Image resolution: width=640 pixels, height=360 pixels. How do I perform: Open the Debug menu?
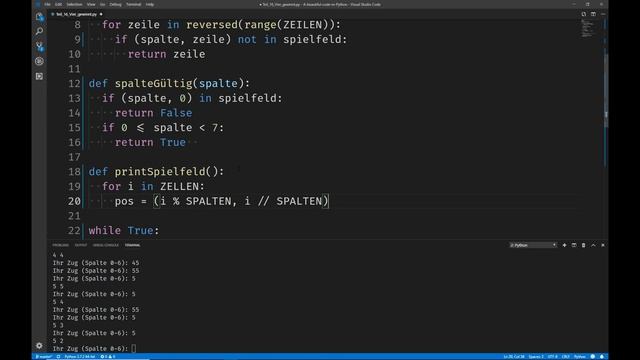(116, 4)
